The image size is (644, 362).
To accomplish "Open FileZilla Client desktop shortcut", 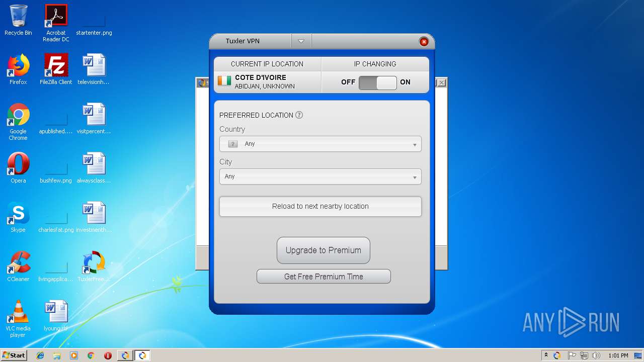I will [x=56, y=69].
